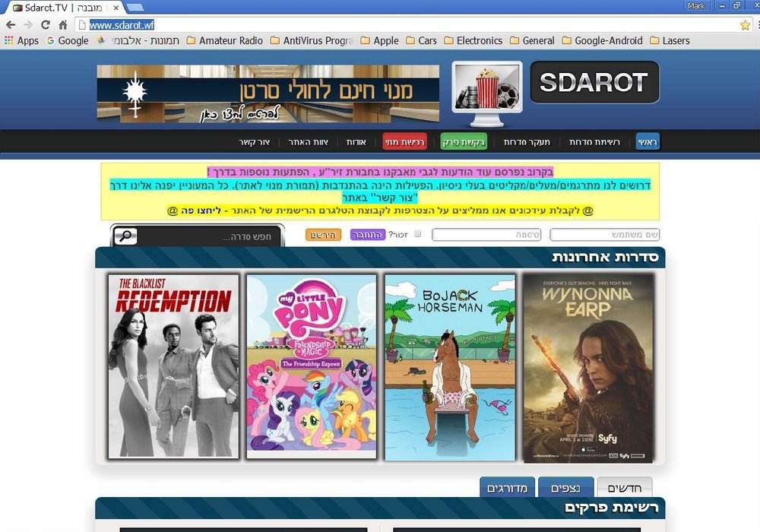Click the orange הירשם register button
The image size is (760, 532).
(323, 235)
